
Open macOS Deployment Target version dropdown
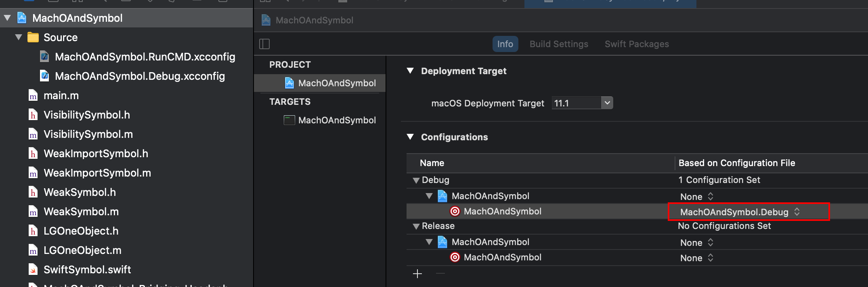(x=607, y=103)
